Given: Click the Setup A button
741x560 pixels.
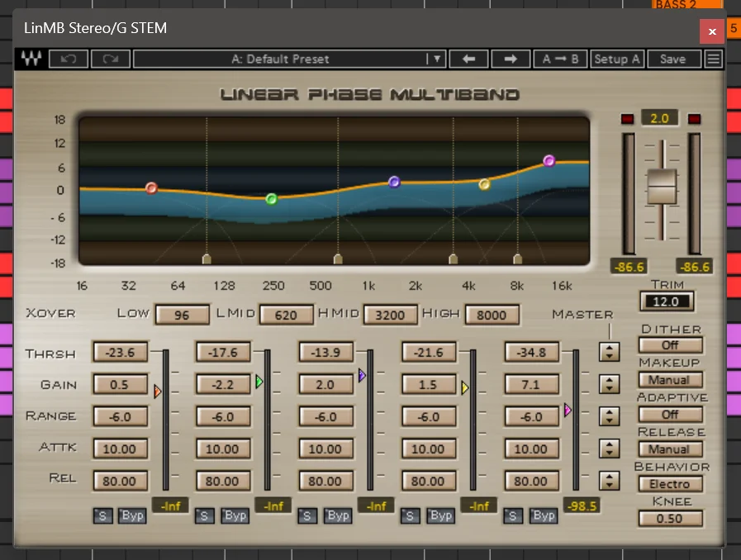Looking at the screenshot, I should pos(617,59).
